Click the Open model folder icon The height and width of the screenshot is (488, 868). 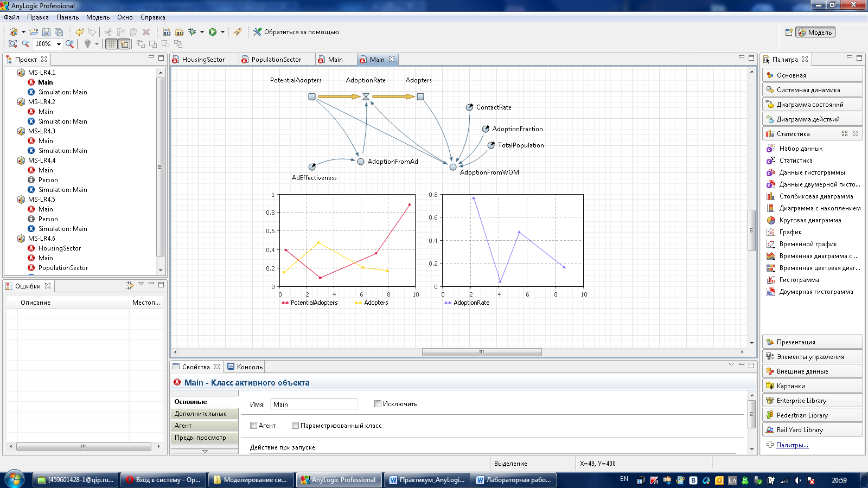[x=34, y=32]
